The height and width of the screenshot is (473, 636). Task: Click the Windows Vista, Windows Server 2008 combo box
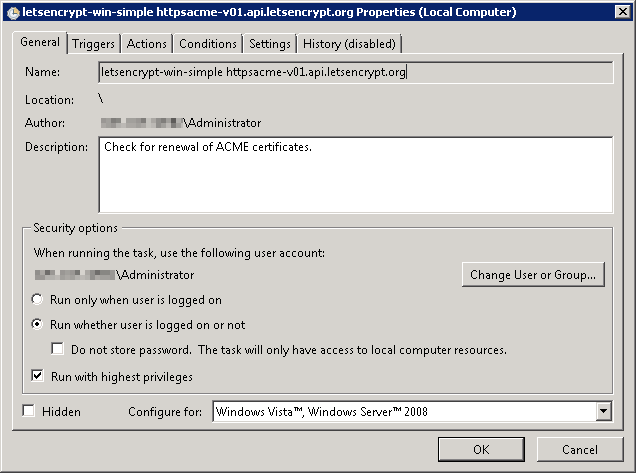coord(412,412)
